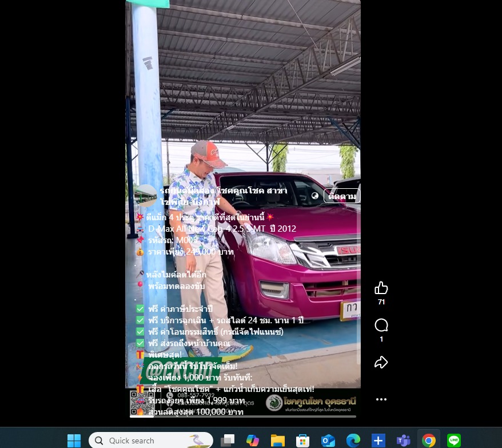Click caption line รหัสรถ: M005
This screenshot has height=448, width=502.
click(173, 240)
